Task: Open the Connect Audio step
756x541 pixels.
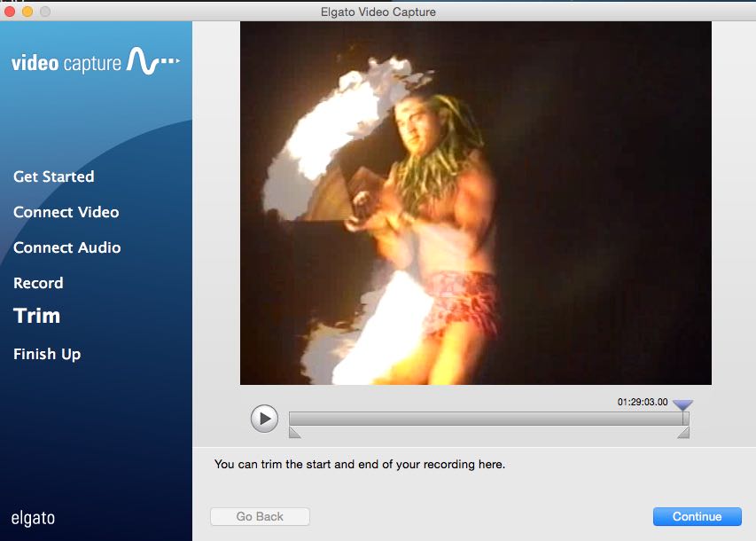Action: point(67,247)
